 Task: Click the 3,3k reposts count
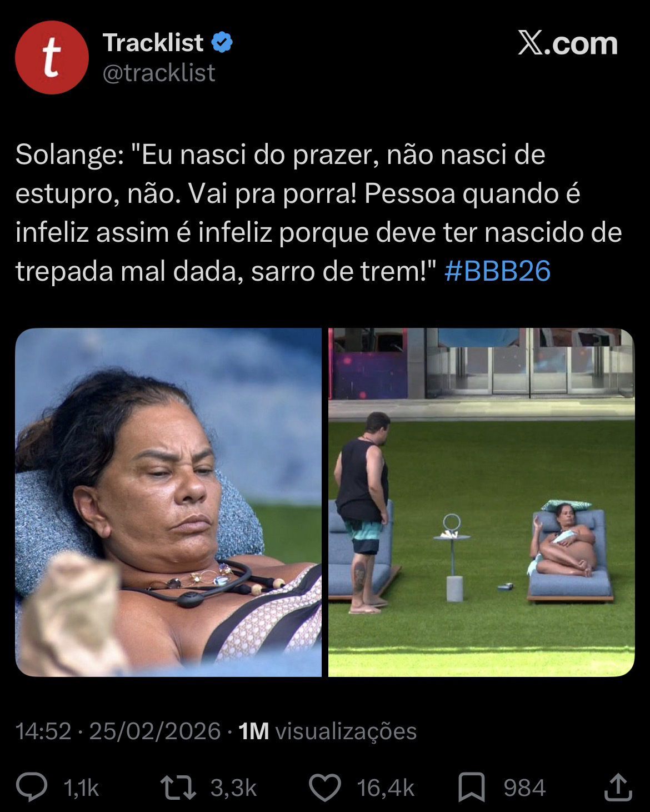tap(233, 788)
